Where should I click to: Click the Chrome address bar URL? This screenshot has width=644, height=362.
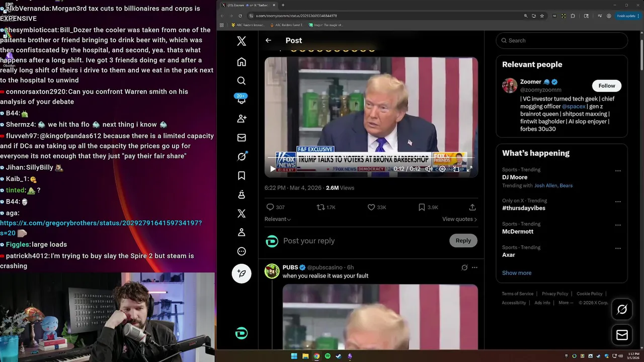pyautogui.click(x=296, y=16)
